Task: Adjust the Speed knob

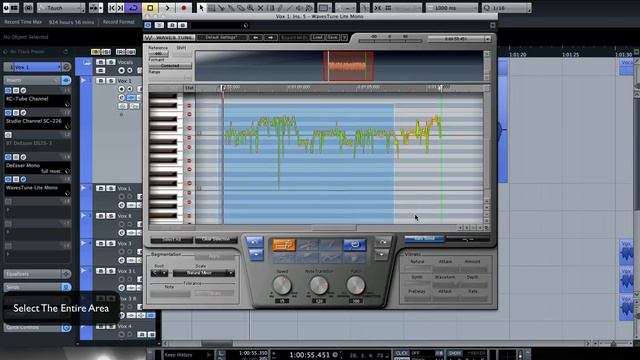Action: [282, 285]
